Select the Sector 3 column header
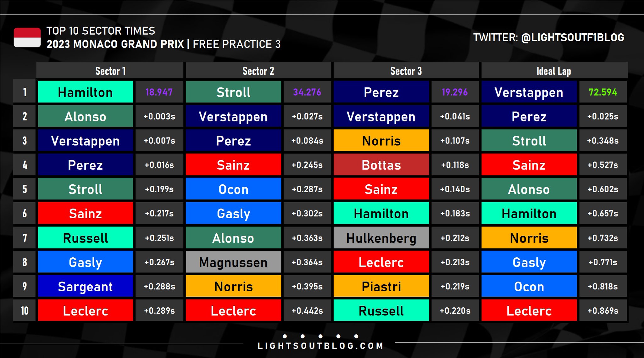 click(406, 70)
